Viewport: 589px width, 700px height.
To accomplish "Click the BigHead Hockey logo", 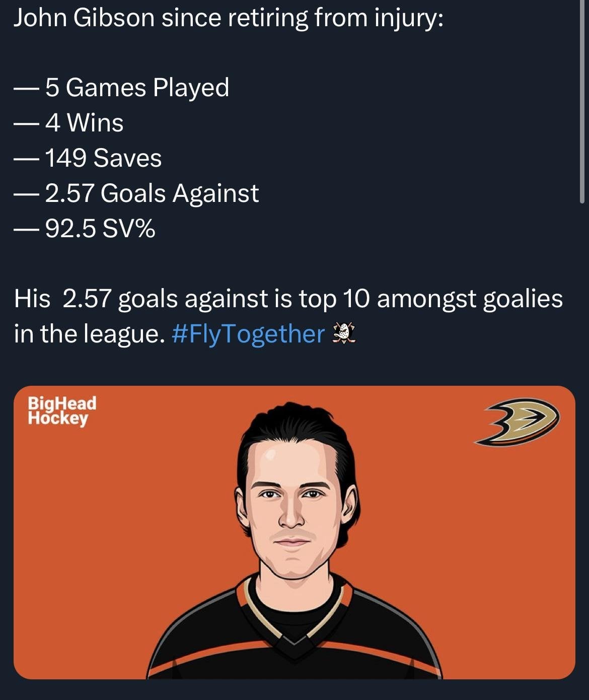I will pos(61,410).
